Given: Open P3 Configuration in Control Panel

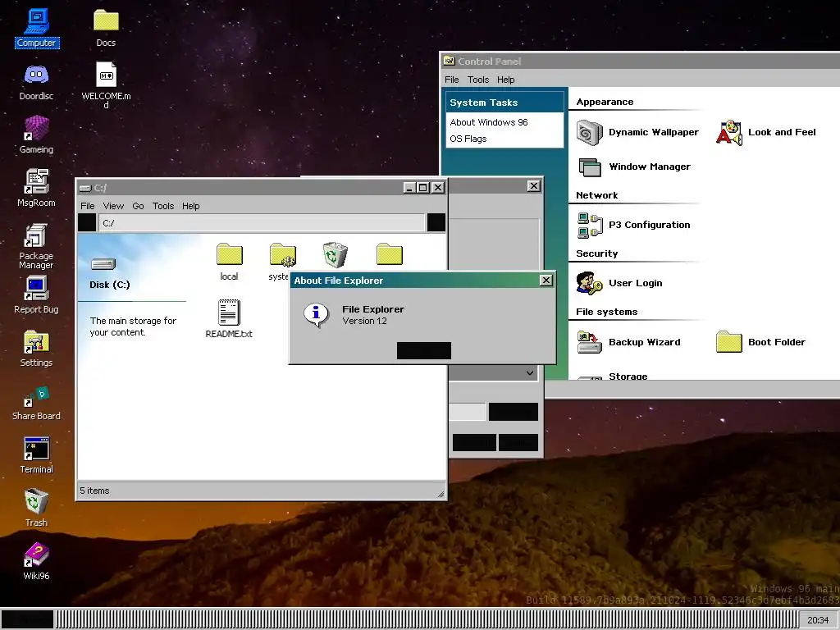Looking at the screenshot, I should tap(634, 225).
